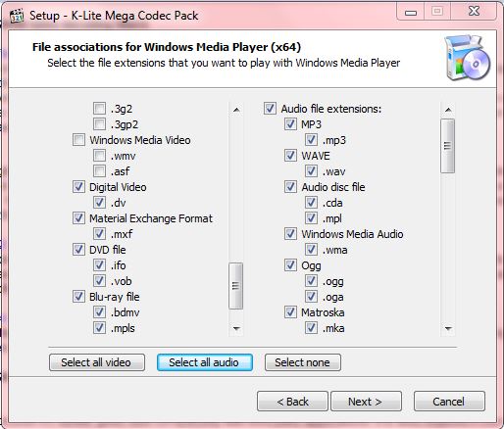Disable the .vob extension checkbox
This screenshot has width=504, height=429.
(x=99, y=281)
